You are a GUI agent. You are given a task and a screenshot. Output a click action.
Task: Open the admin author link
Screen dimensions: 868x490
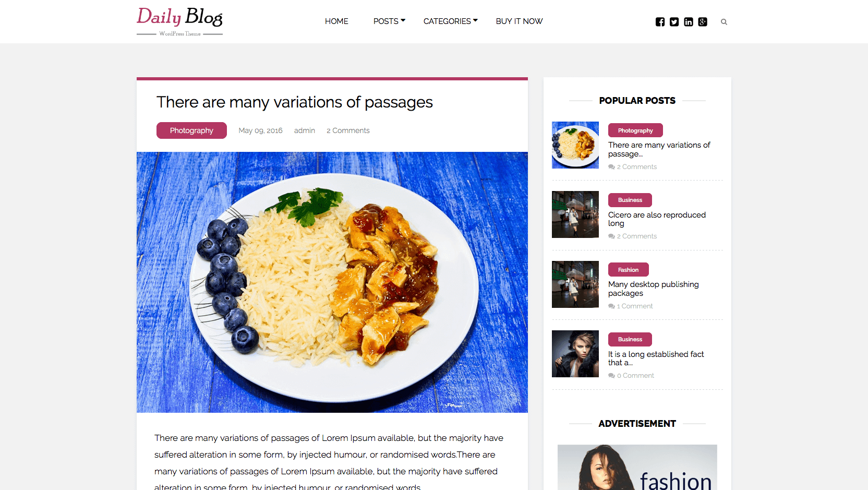[305, 130]
